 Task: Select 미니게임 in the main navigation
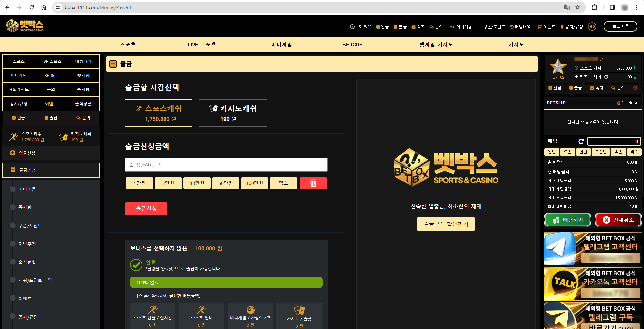(x=282, y=44)
